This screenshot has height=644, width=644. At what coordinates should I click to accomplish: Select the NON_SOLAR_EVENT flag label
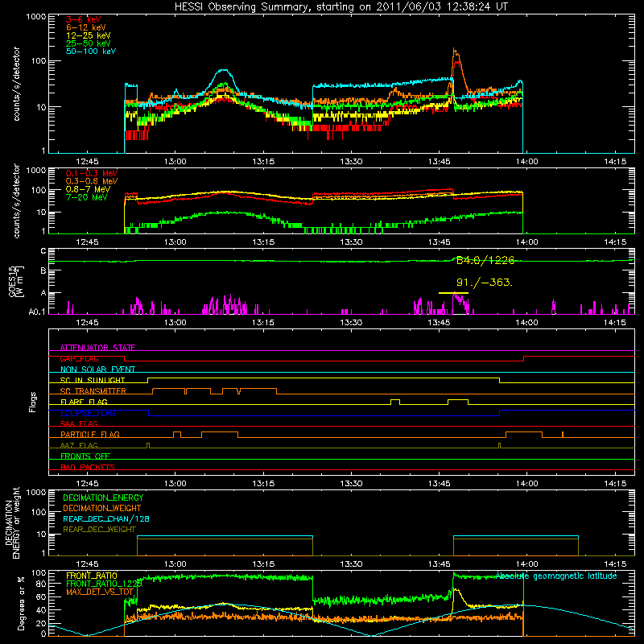(97, 369)
